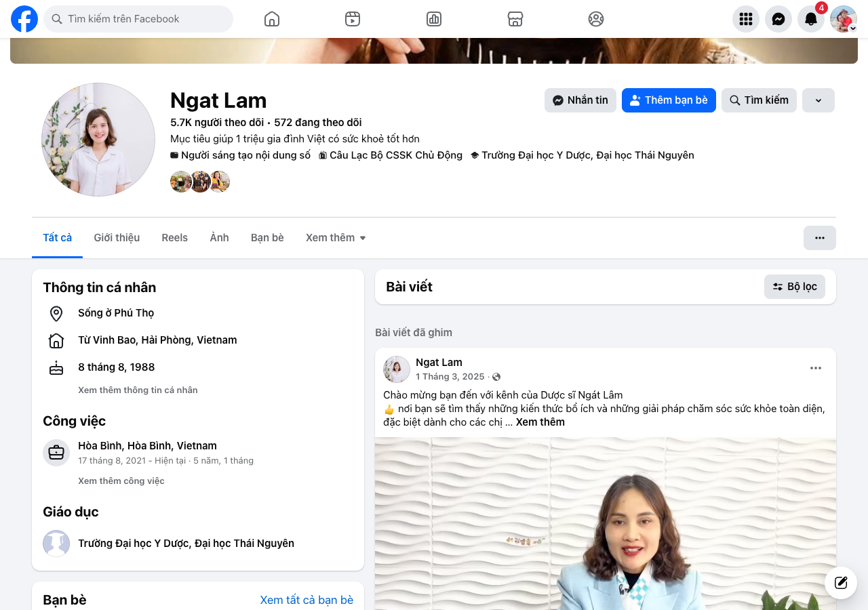Open the three-dots profile options button
The width and height of the screenshot is (868, 610).
[x=820, y=238]
